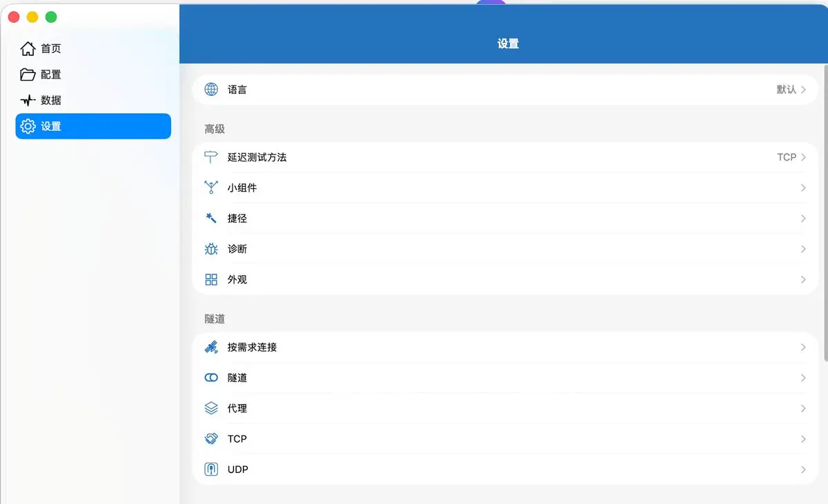
Task: Click the magic wand icon for 捷径
Action: click(212, 219)
